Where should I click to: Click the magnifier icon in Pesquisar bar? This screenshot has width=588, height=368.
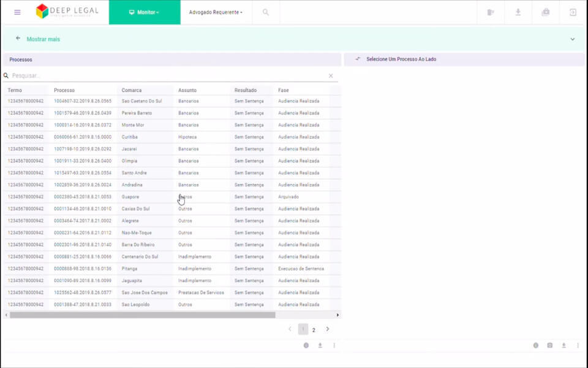(6, 75)
